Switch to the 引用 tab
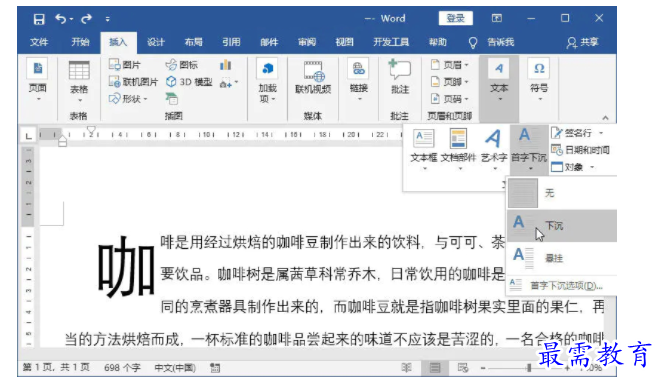 click(x=231, y=42)
